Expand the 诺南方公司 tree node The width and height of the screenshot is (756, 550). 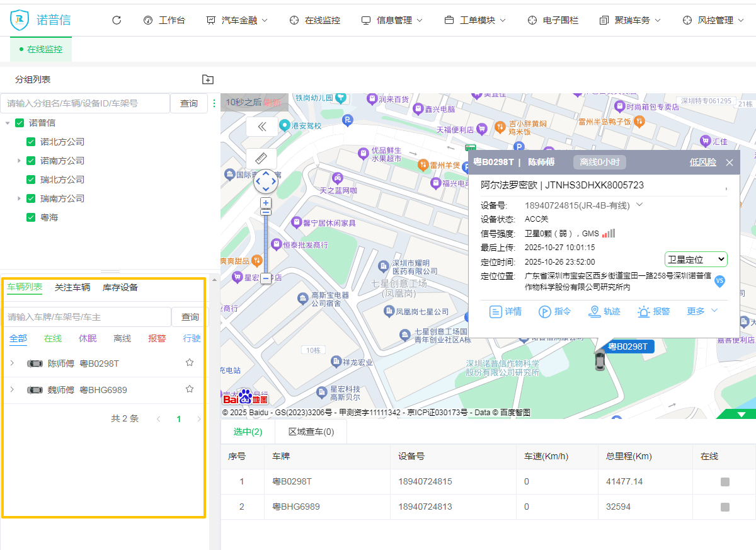[20, 161]
